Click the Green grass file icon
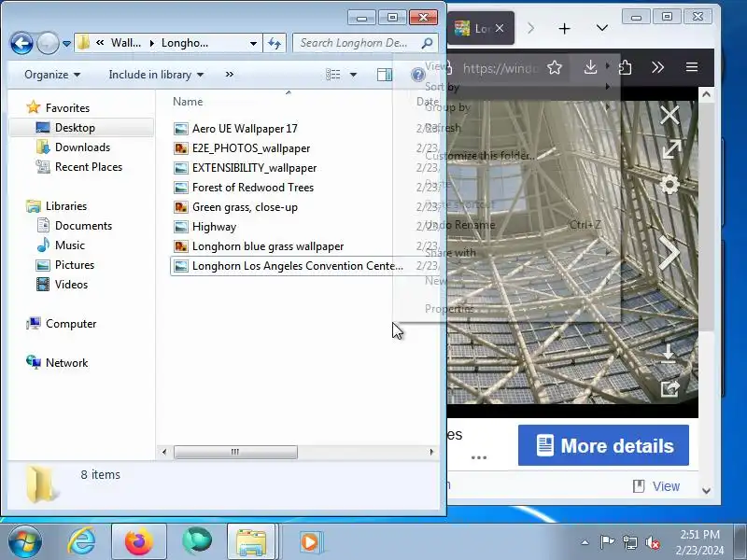Viewport: 747px width, 560px height. pos(180,207)
